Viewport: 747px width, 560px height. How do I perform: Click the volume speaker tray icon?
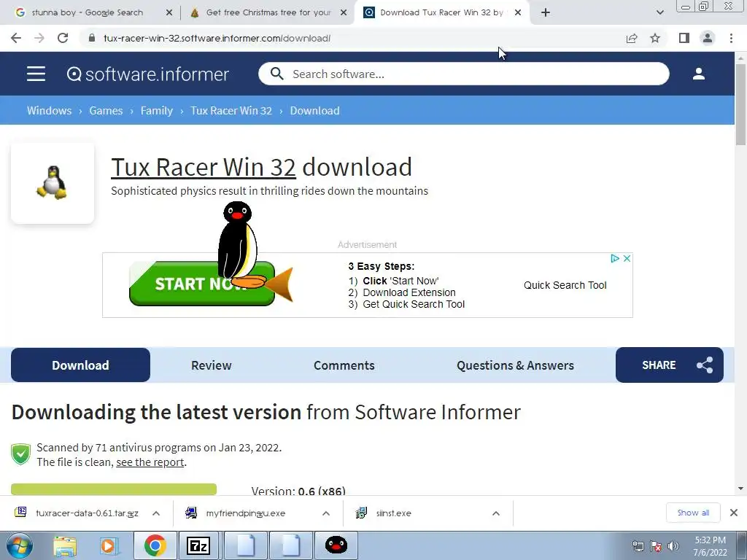click(x=673, y=546)
